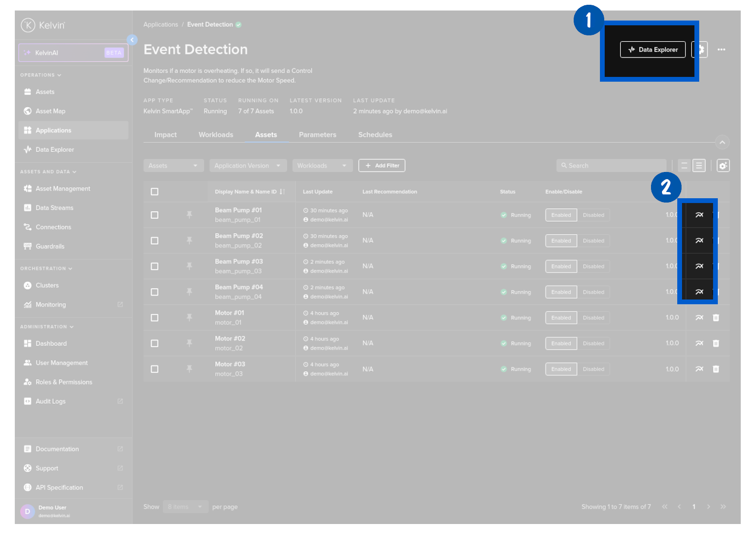Open the Schedules tab
756x535 pixels.
[x=375, y=135]
